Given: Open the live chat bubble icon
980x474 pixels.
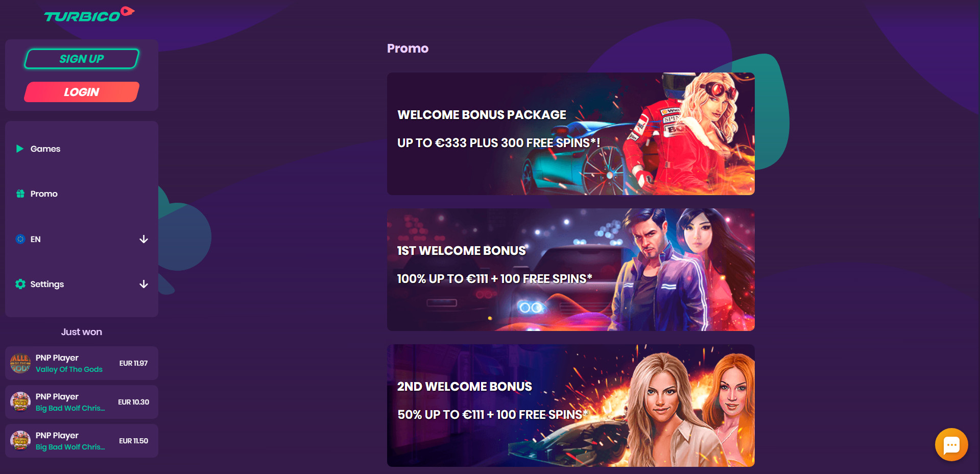Looking at the screenshot, I should (x=951, y=444).
